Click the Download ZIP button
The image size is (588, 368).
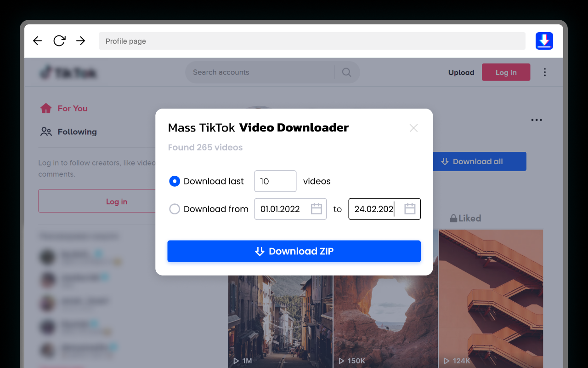click(294, 251)
